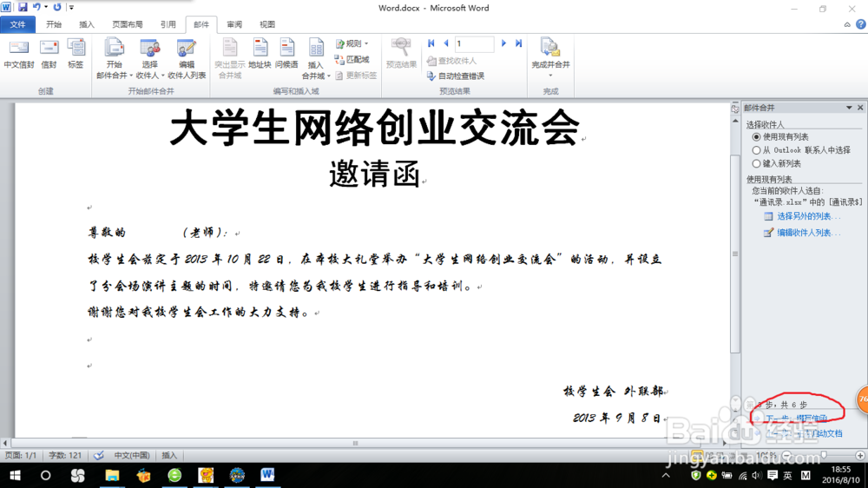
Task: Click the spell check status icon
Action: coord(99,455)
